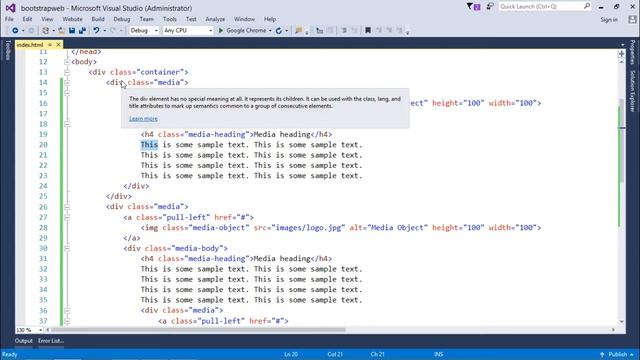Click the Comment selection toolbar icon
The height and width of the screenshot is (360, 640).
coord(344,31)
